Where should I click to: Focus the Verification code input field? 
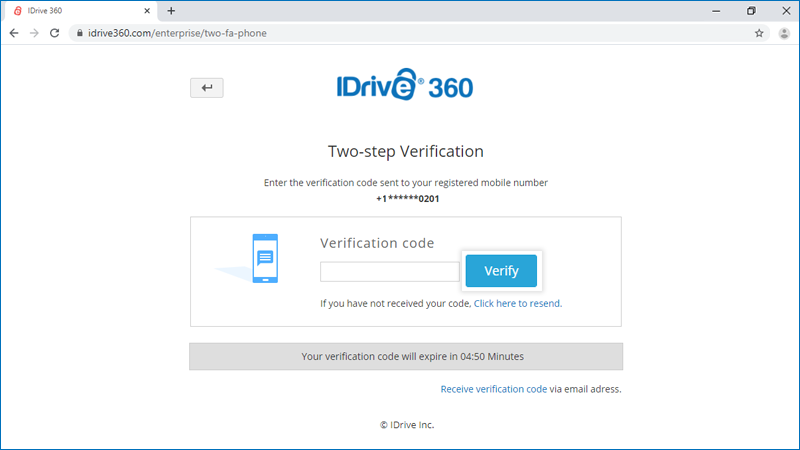tap(390, 271)
